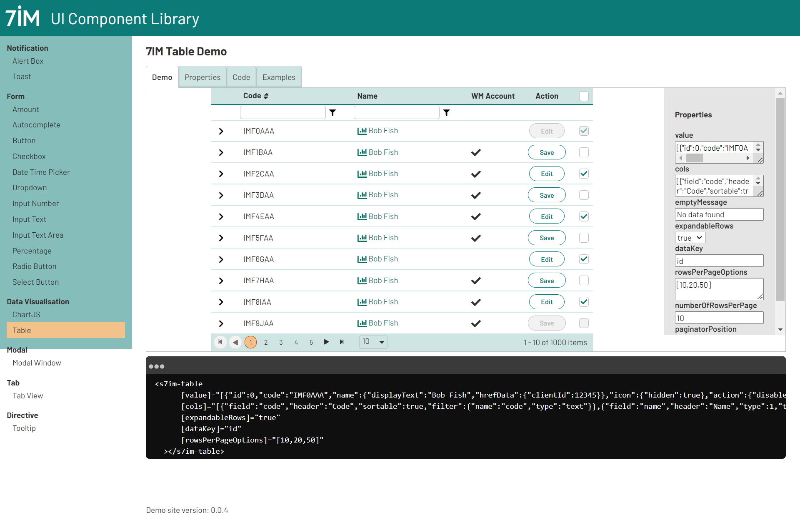
Task: Click Save button for row IMF3DAA
Action: (x=547, y=195)
